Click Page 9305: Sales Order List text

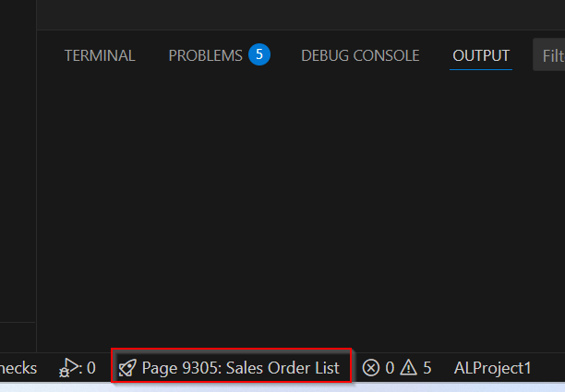tap(240, 368)
